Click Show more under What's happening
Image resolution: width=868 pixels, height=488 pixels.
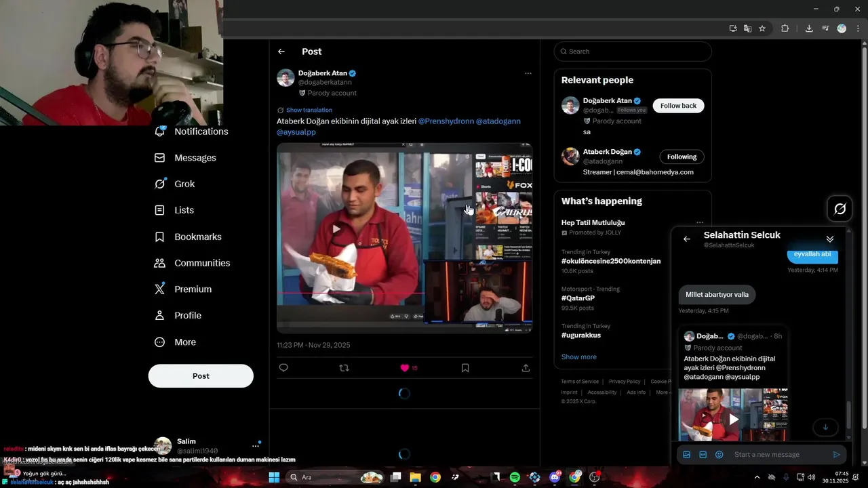[x=579, y=357]
